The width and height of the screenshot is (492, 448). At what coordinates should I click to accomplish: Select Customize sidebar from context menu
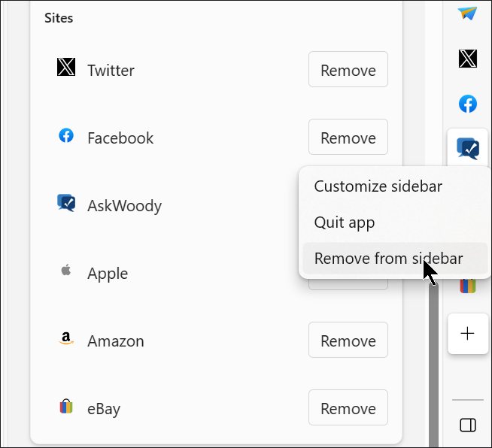coord(378,186)
